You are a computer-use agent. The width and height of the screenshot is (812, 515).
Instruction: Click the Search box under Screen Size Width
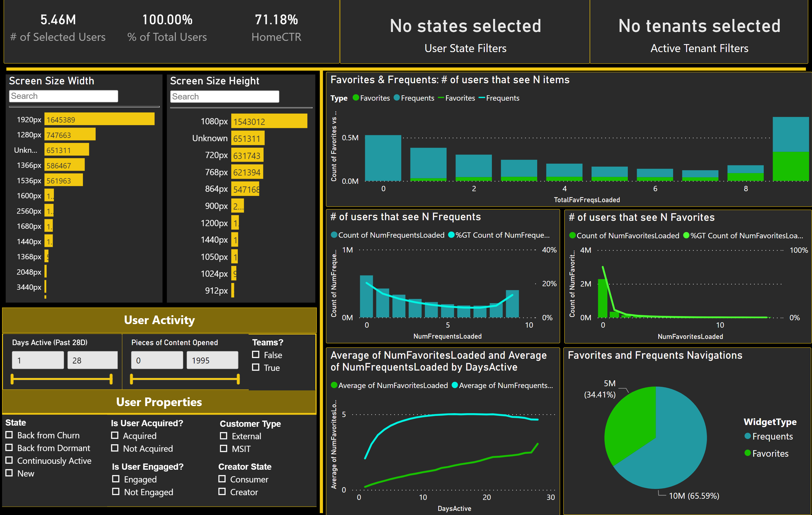pyautogui.click(x=63, y=96)
